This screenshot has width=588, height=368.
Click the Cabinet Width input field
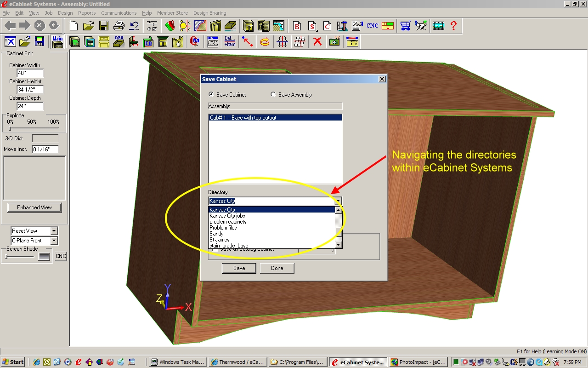coord(30,73)
